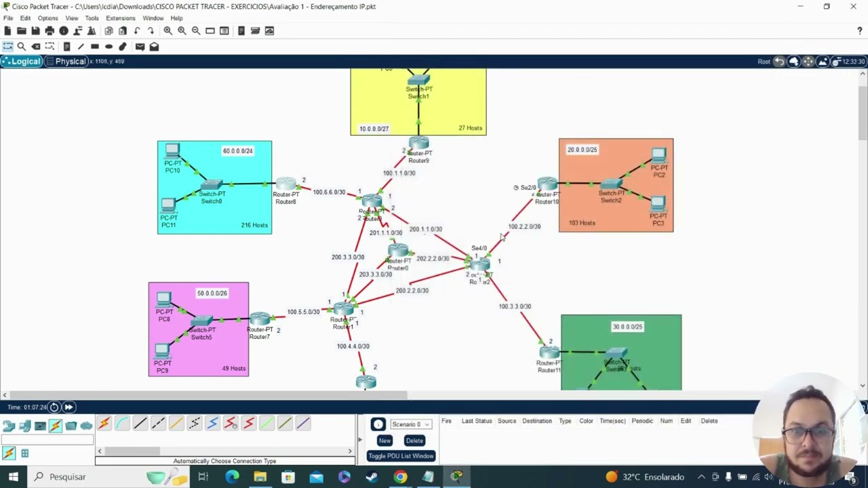
Task: Click the Zoom Out magnifier icon
Action: point(196,30)
